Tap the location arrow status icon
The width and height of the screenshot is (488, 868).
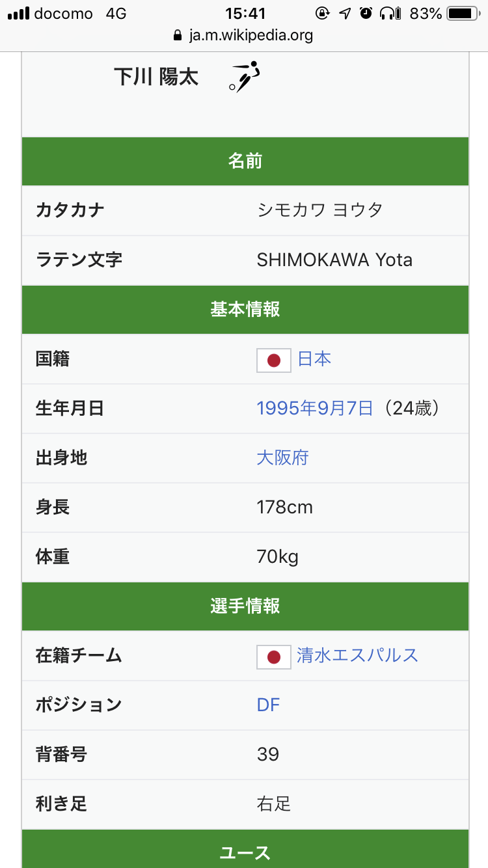tap(345, 13)
